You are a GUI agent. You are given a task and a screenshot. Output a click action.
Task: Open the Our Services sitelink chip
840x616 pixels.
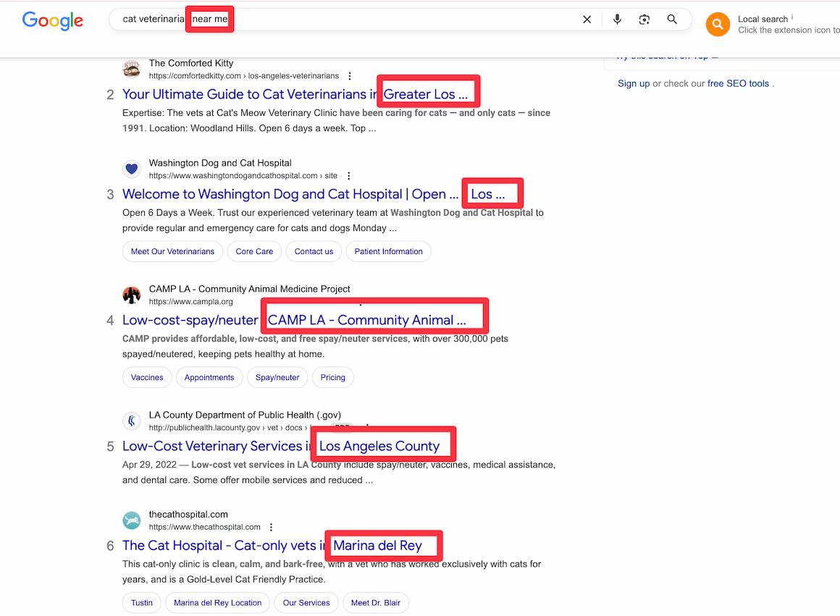coord(306,602)
